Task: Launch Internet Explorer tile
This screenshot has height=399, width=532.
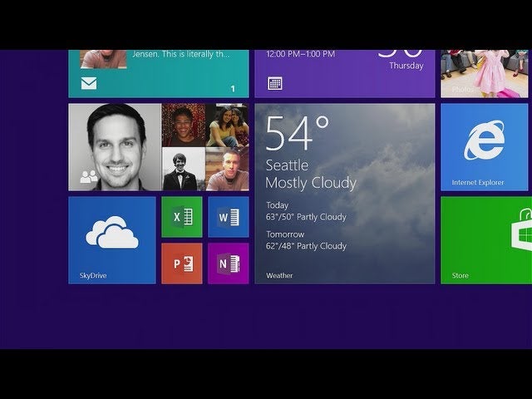Action: 485,146
